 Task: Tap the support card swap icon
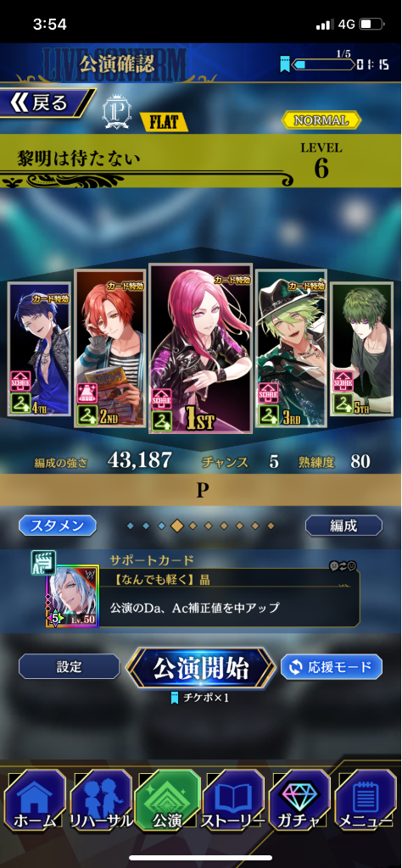tap(343, 565)
